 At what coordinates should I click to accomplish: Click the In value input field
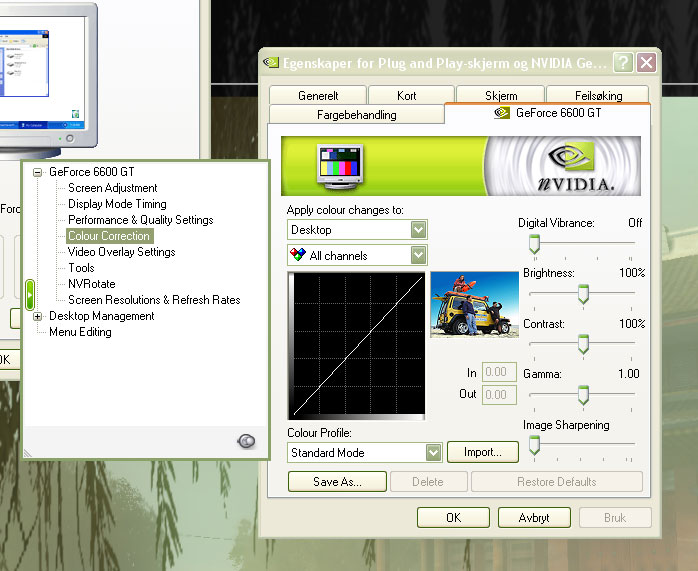tap(499, 372)
